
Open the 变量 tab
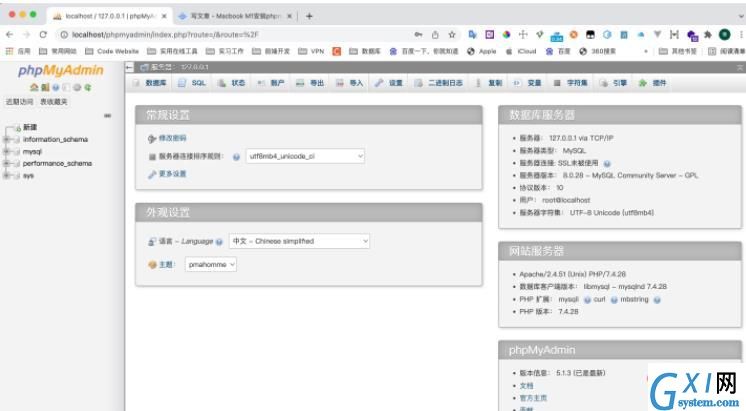(x=528, y=83)
